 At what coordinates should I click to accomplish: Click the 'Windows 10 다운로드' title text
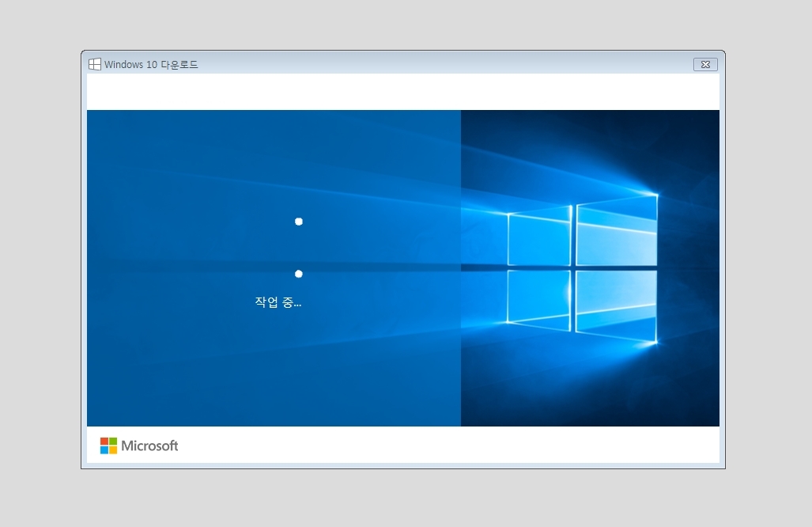coord(151,64)
